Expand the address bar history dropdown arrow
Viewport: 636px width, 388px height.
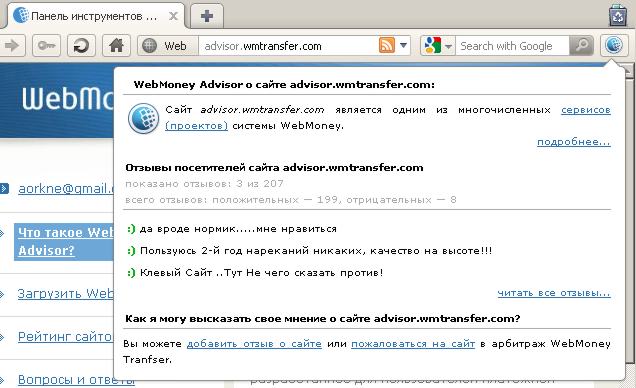[x=404, y=45]
